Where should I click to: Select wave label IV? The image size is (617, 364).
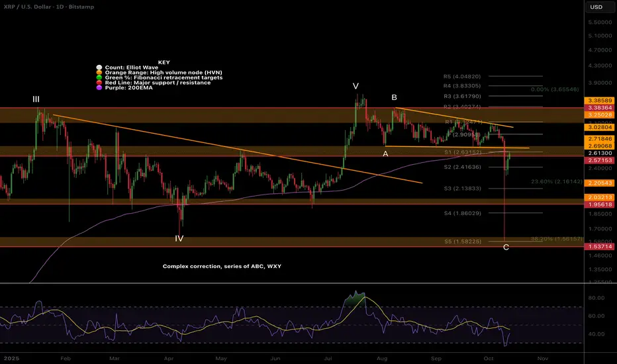point(179,238)
